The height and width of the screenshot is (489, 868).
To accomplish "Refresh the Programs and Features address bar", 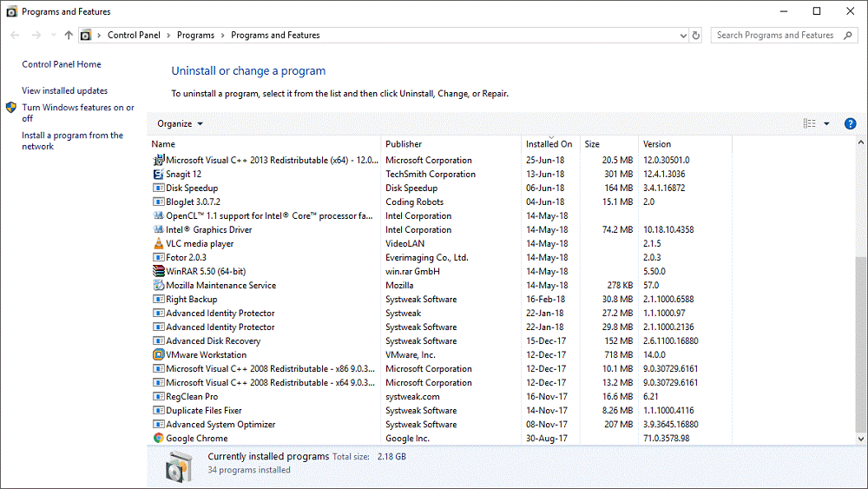I will [x=696, y=36].
